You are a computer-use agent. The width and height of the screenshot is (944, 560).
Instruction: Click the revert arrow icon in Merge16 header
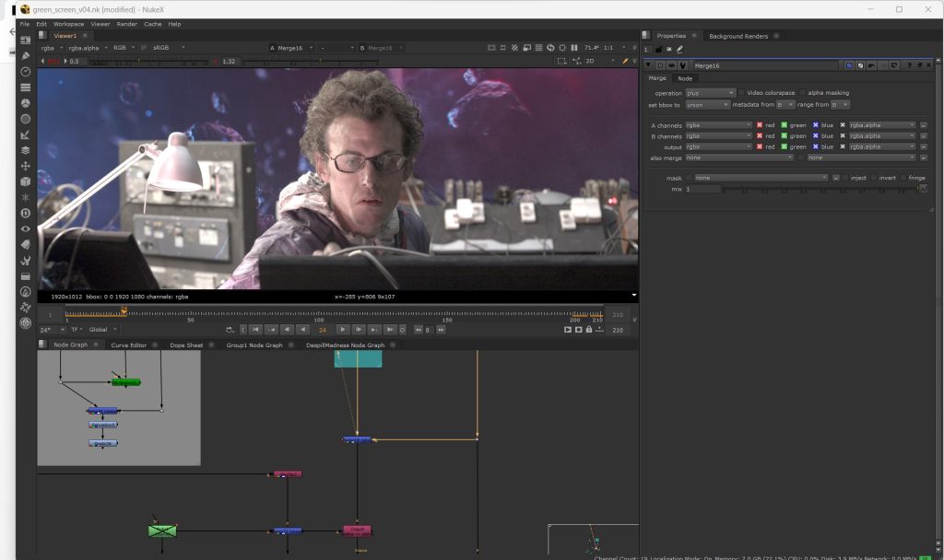pos(894,65)
